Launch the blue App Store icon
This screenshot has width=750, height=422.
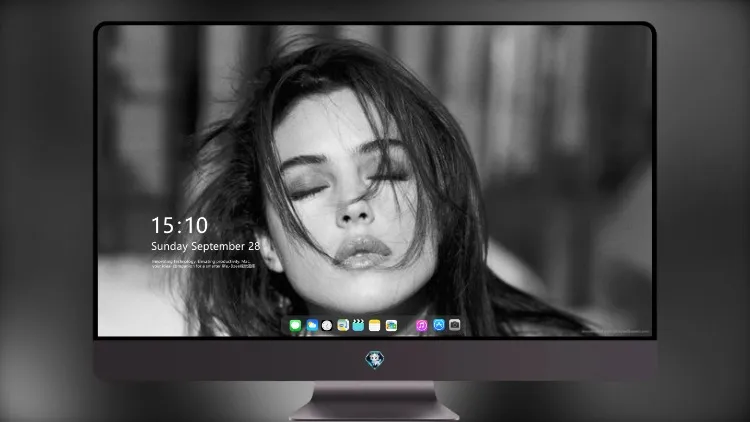pos(439,325)
